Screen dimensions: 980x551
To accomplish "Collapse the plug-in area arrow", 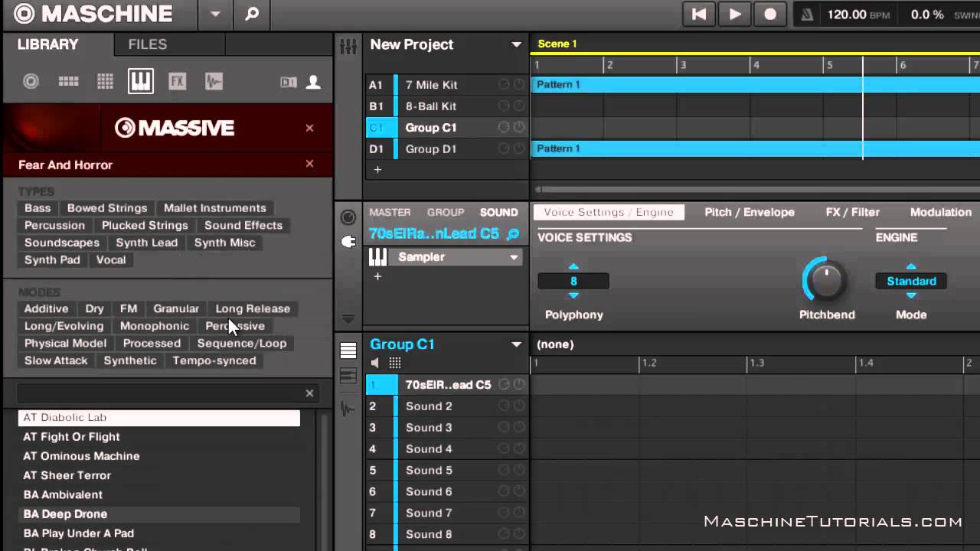I will 348,318.
